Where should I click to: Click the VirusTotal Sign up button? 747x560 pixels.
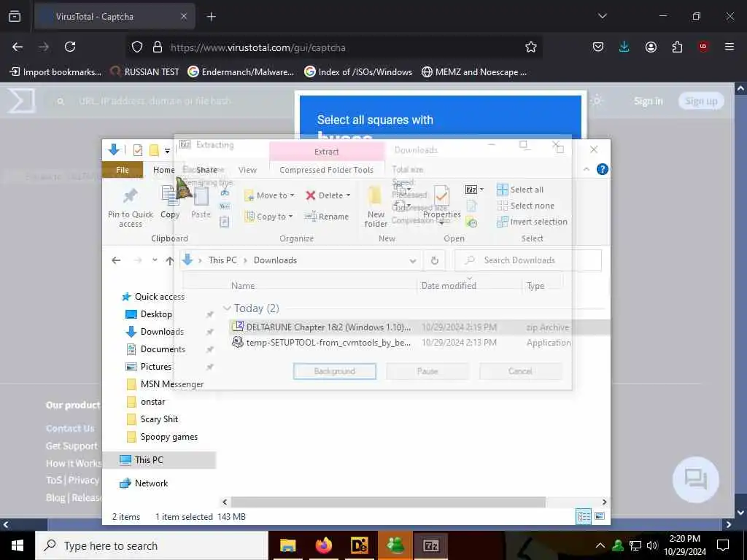point(701,101)
